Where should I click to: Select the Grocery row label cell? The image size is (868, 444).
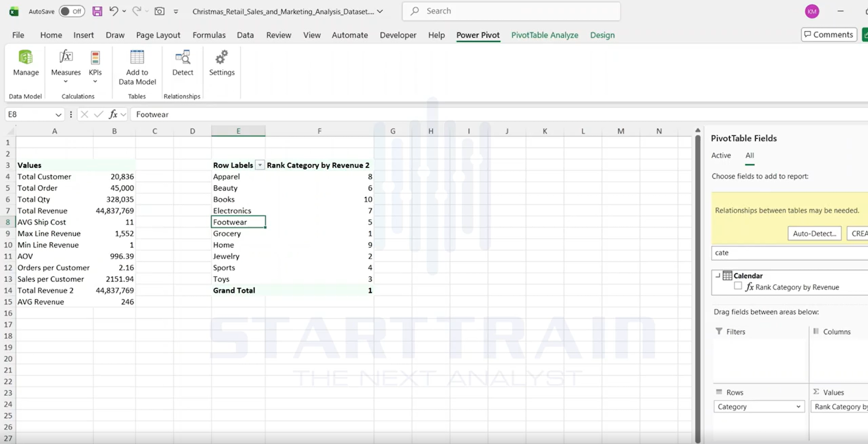pos(238,234)
